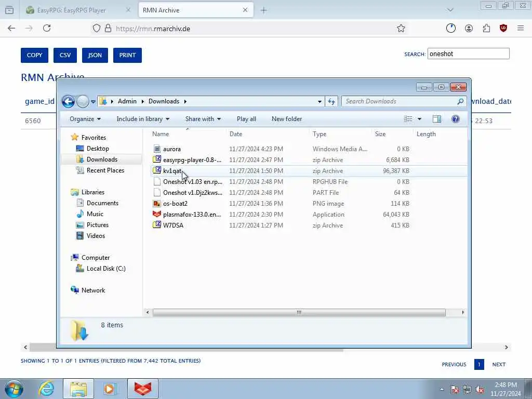Viewport: 532px width, 399px height.
Task: Select Network in the navigation pane
Action: [x=93, y=290]
